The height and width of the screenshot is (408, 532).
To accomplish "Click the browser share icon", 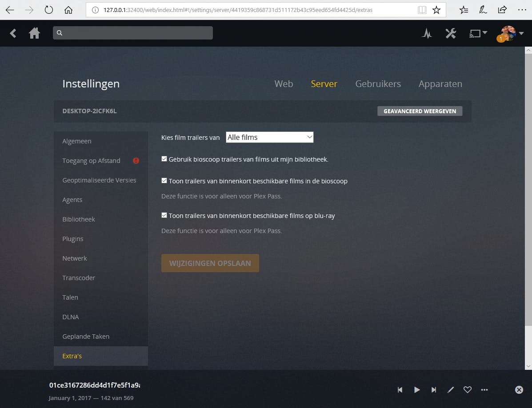I will [503, 10].
